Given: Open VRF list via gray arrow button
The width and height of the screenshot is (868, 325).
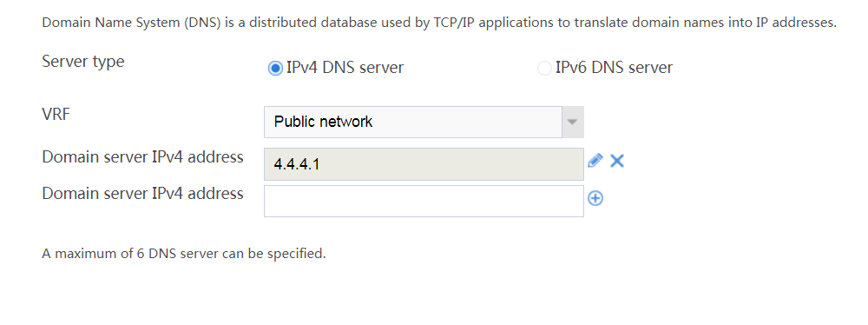Looking at the screenshot, I should (x=573, y=122).
